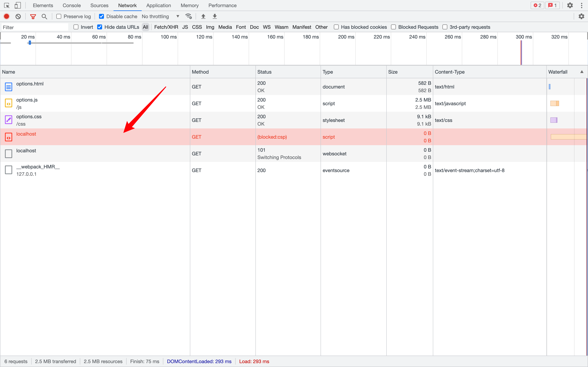
Task: Open the DevTools more options menu
Action: coord(582,5)
